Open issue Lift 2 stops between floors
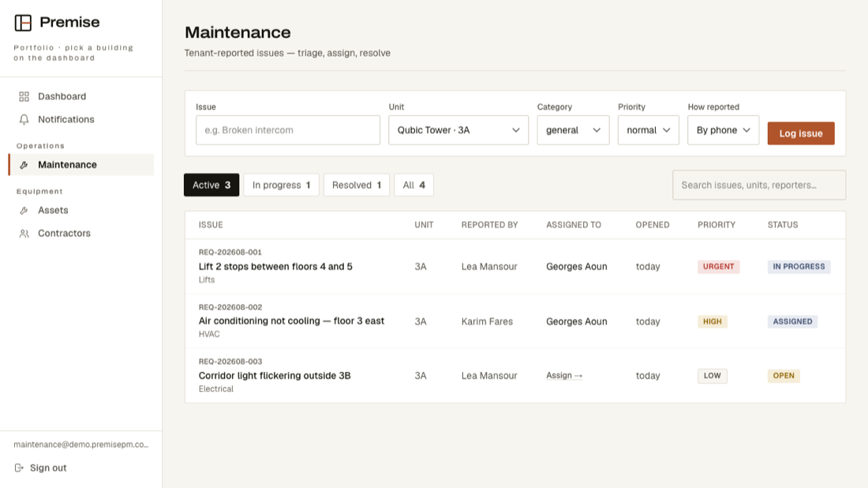The width and height of the screenshot is (868, 488). coord(275,266)
